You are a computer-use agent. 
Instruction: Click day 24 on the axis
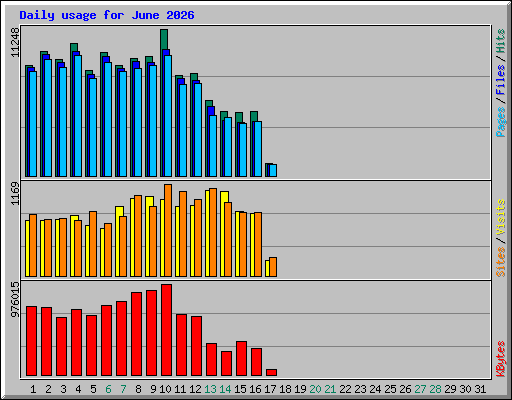[x=375, y=389]
